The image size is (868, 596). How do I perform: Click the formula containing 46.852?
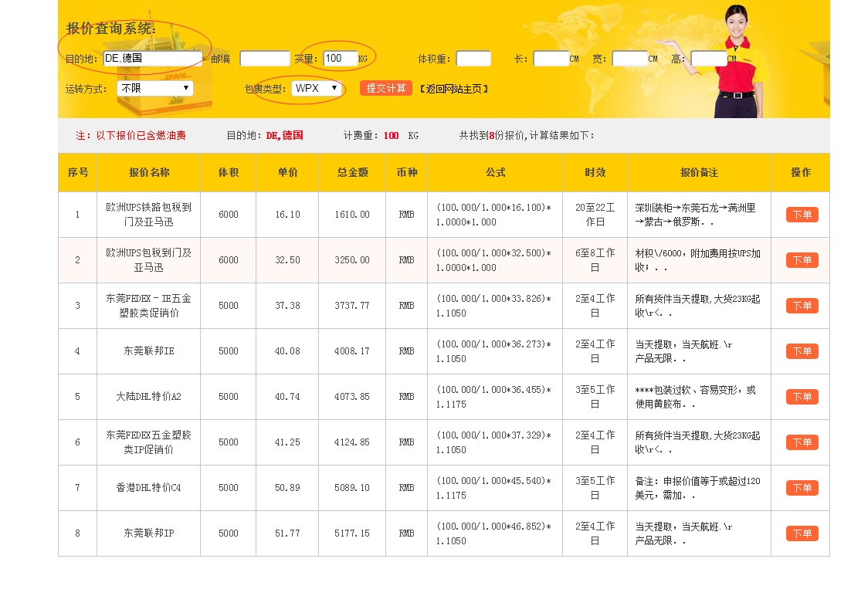[493, 533]
